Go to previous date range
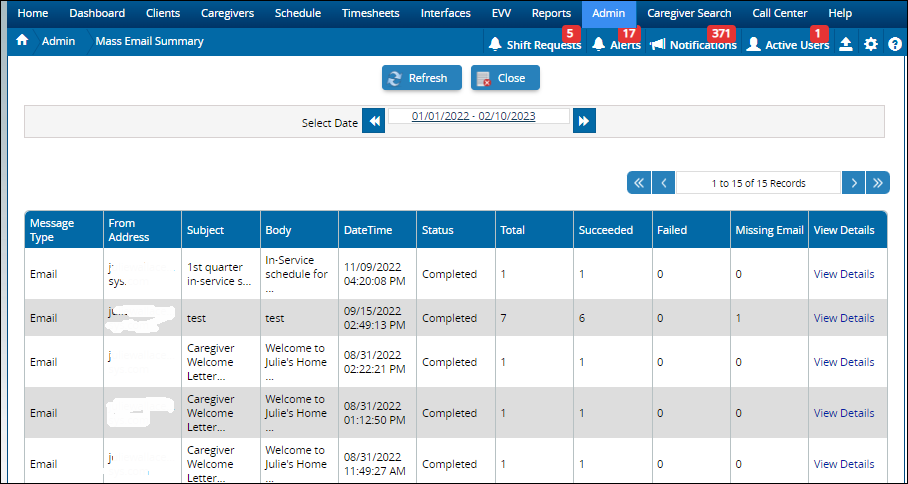This screenshot has width=908, height=484. pos(374,121)
